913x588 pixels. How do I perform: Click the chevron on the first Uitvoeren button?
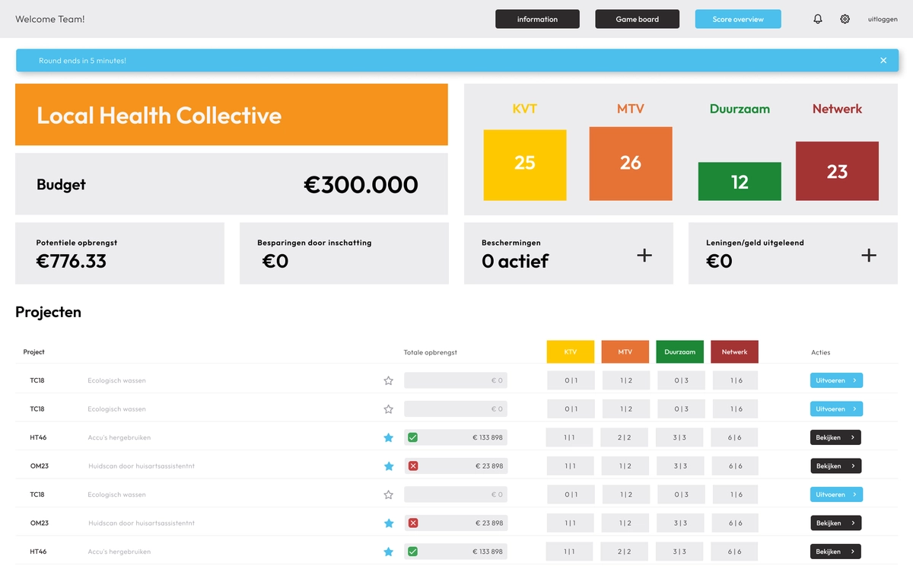tap(854, 380)
